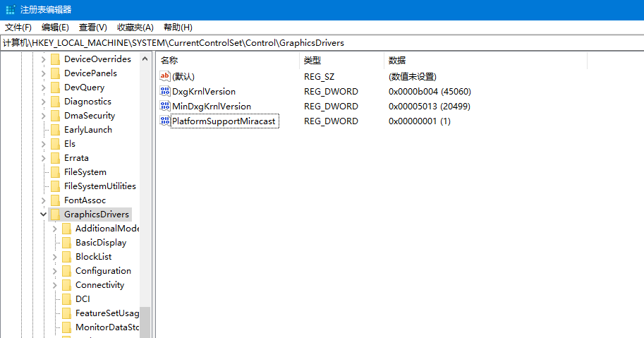The width and height of the screenshot is (644, 338).
Task: Open the 查看(V) menu
Action: [92, 28]
